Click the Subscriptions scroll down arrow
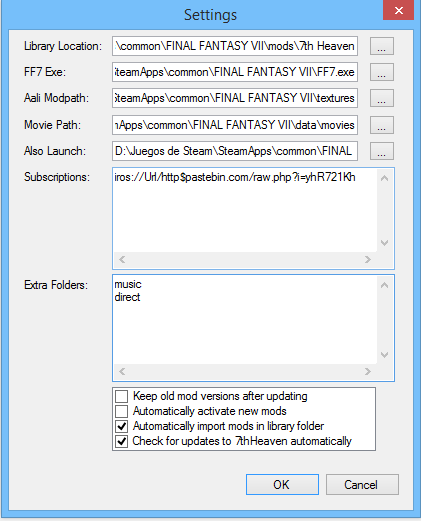421x521 pixels. (x=384, y=243)
